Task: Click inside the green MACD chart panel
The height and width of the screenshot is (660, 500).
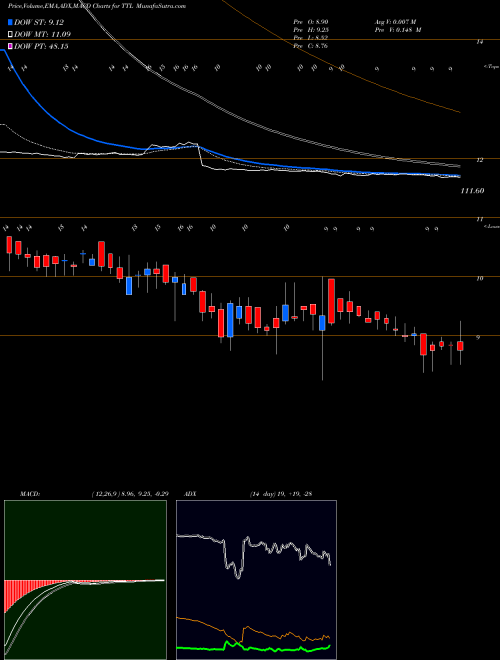Action: coord(85,580)
